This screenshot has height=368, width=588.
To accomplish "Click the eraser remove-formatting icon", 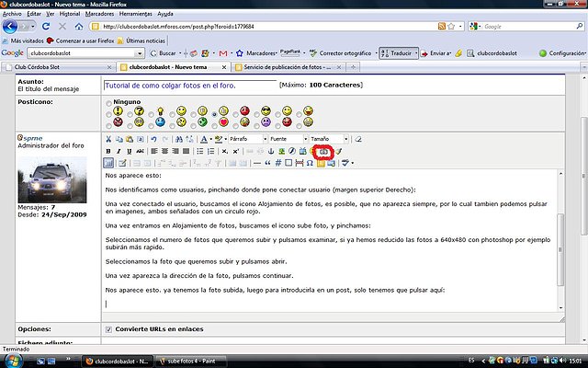I will pos(358,139).
